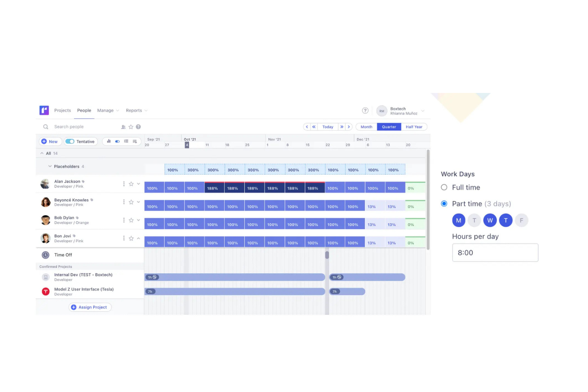Expand Bob Dylan's row chevron
This screenshot has width=588, height=392.
138,220
